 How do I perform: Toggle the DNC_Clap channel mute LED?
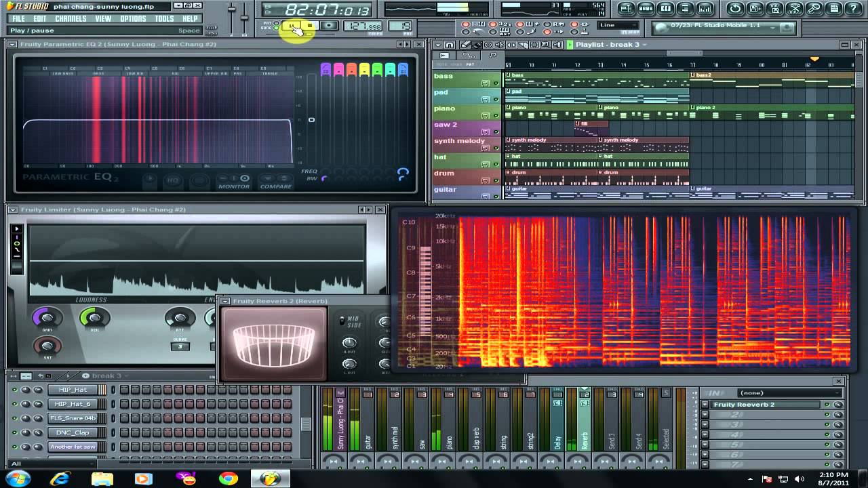(x=15, y=432)
